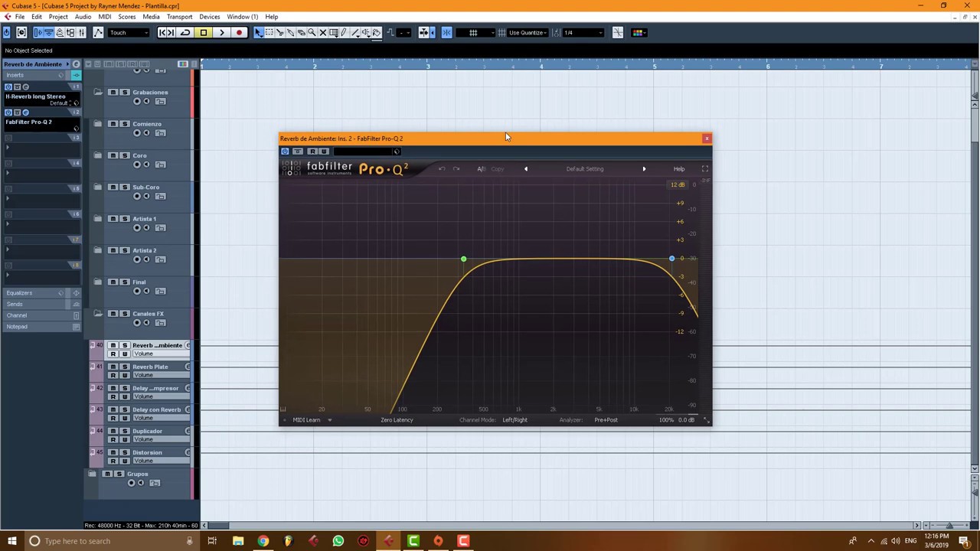
Task: Mute the Grabaciones folder track
Action: point(113,92)
